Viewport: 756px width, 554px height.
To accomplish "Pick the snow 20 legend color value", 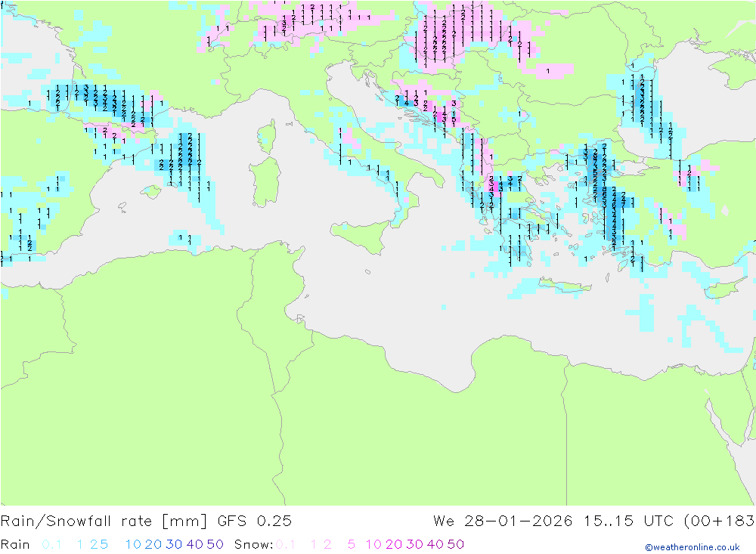I will tap(394, 544).
